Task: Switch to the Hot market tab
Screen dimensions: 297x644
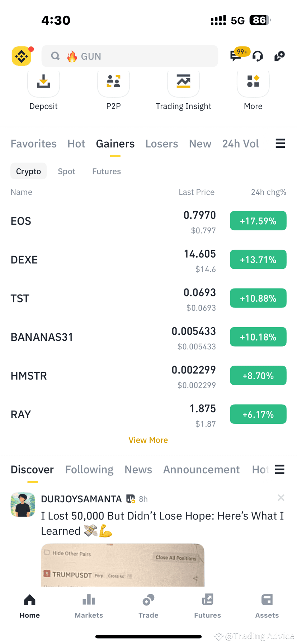Action: 76,144
